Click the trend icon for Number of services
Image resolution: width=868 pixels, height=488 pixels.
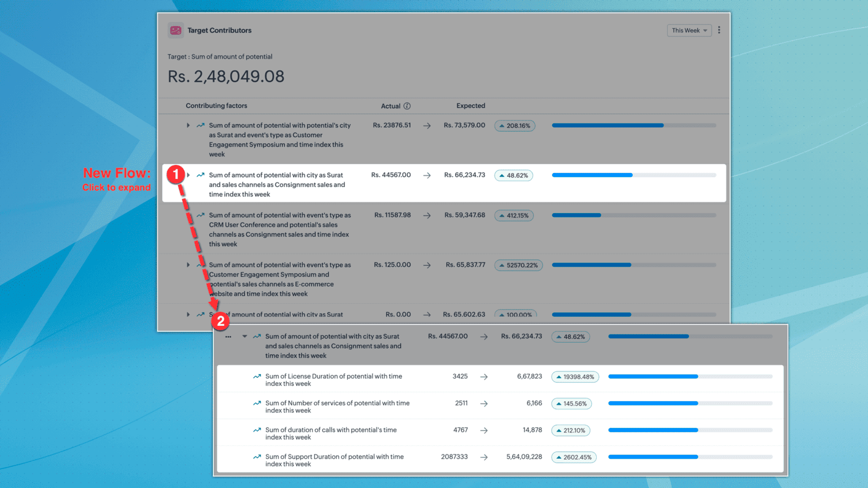click(257, 403)
